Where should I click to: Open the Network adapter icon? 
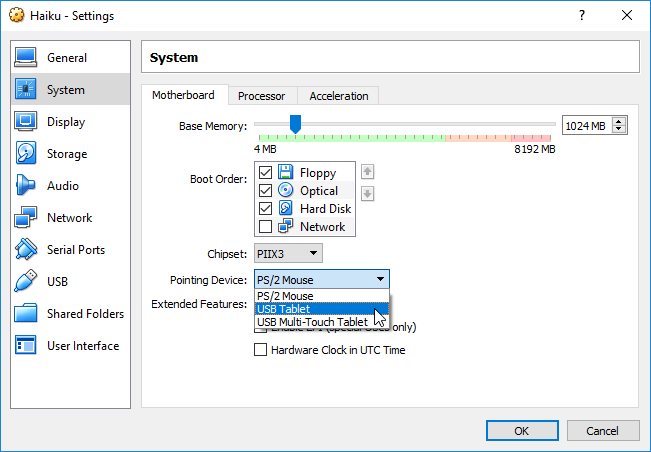27,218
